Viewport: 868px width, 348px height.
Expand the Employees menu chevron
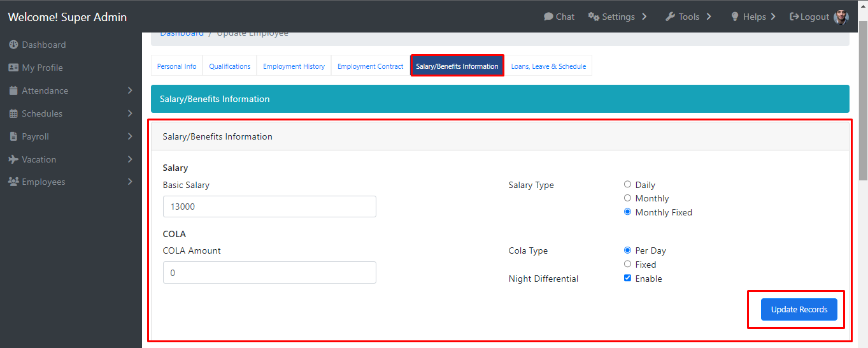click(x=130, y=182)
